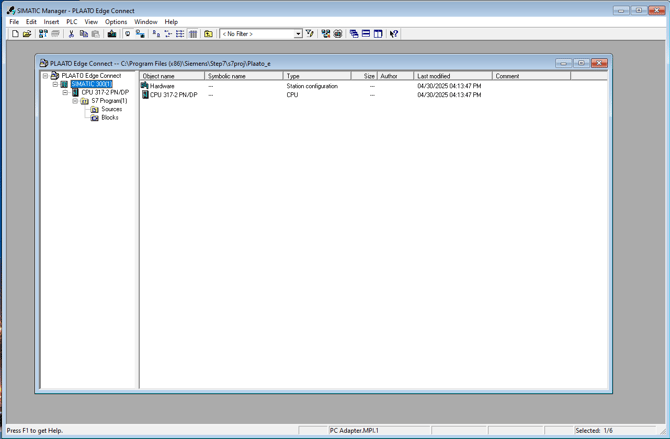
Task: Close the PLAATO Edge Connect project window
Action: tap(599, 63)
